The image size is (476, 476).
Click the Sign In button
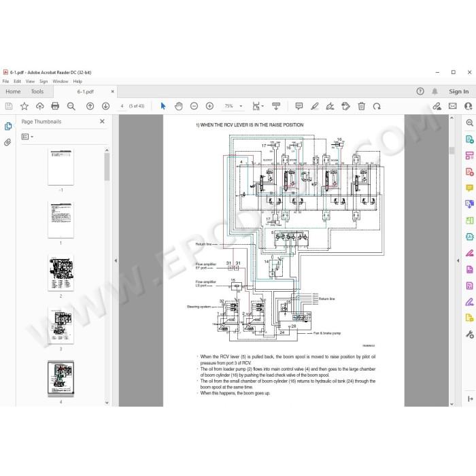(459, 91)
